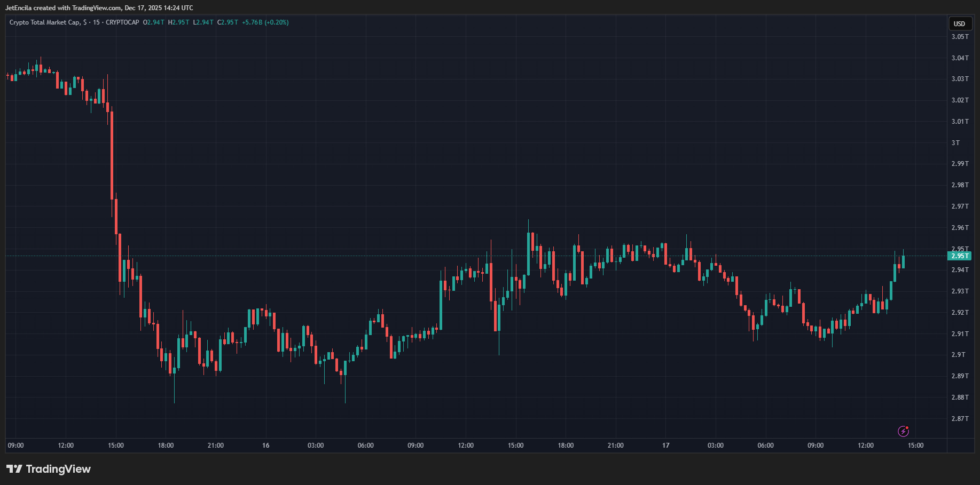Click the TradingView wordmark link
Image resolution: width=980 pixels, height=485 pixels.
[x=60, y=469]
